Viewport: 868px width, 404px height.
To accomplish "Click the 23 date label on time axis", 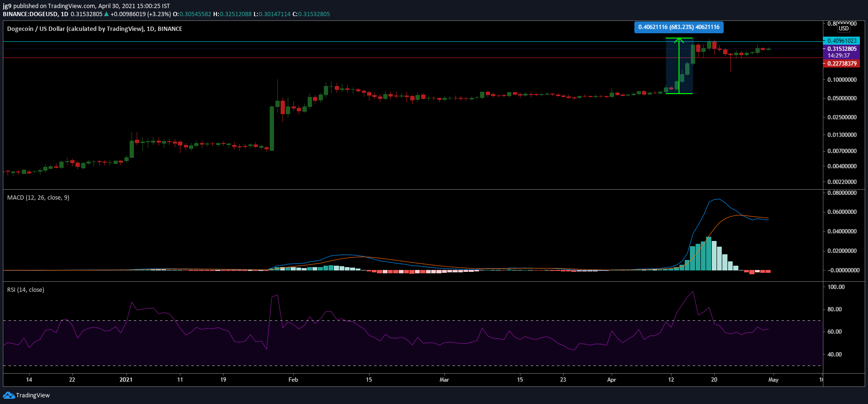I will (563, 379).
